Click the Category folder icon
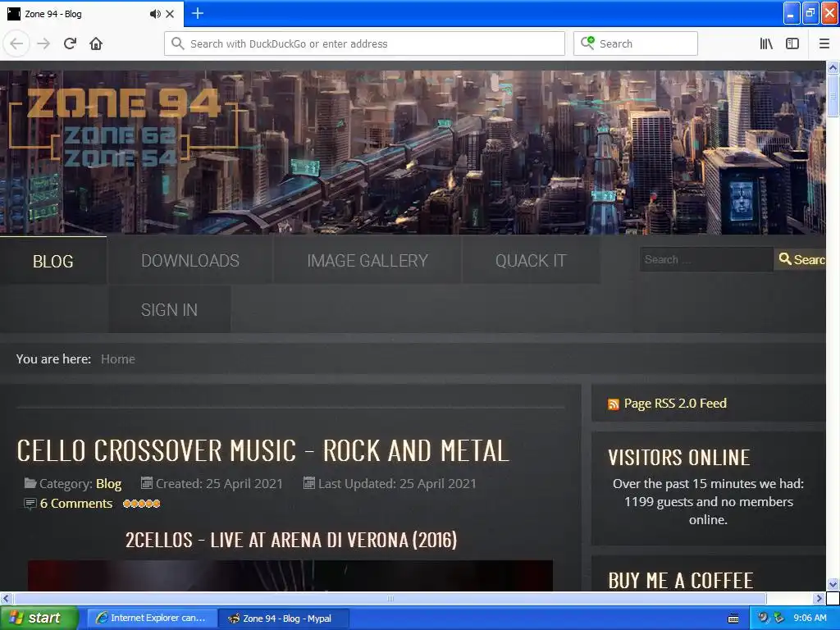Image resolution: width=840 pixels, height=630 pixels. pyautogui.click(x=30, y=483)
